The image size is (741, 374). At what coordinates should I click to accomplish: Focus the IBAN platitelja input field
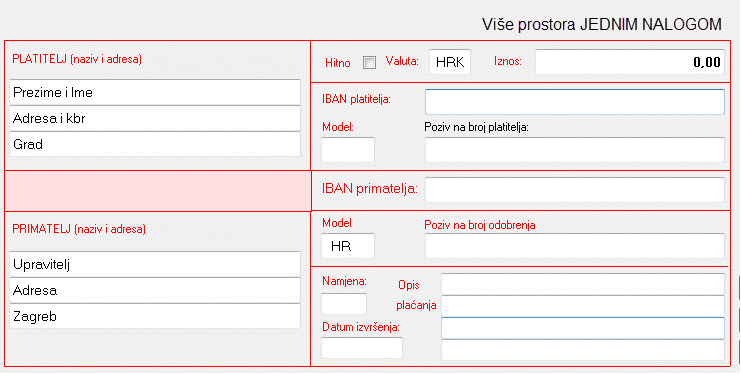click(x=575, y=102)
